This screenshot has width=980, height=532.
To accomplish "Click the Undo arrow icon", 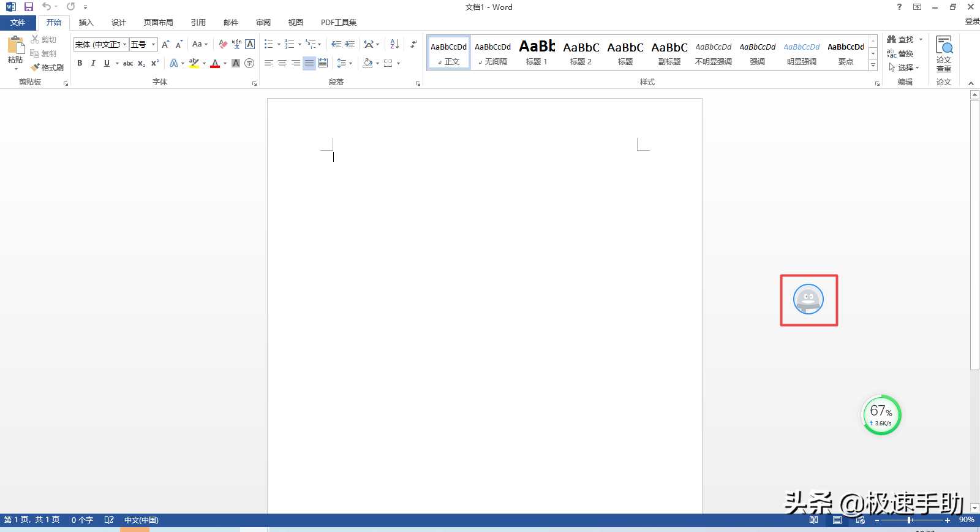I will coord(47,7).
